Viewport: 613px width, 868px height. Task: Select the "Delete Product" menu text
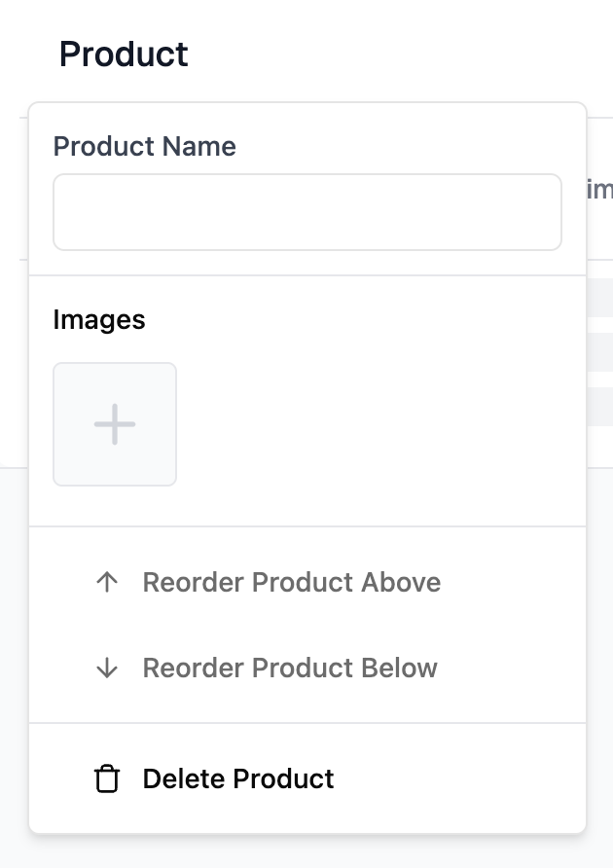pyautogui.click(x=238, y=778)
